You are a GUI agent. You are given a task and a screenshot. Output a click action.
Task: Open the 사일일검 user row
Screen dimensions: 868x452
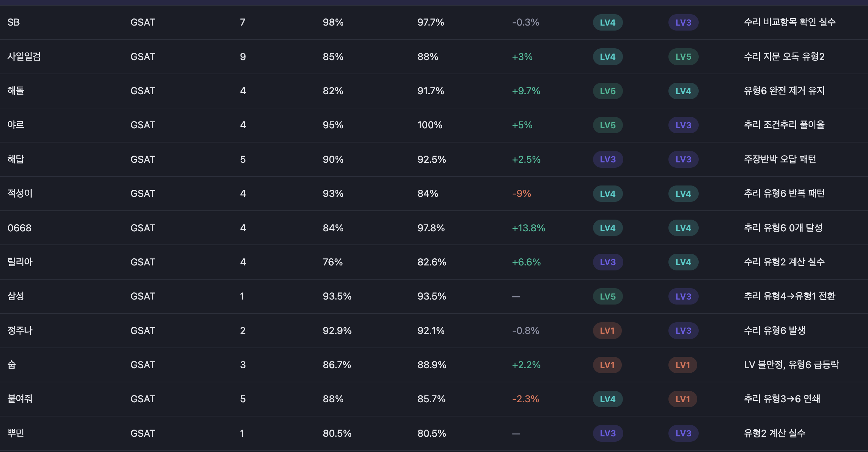pyautogui.click(x=24, y=56)
